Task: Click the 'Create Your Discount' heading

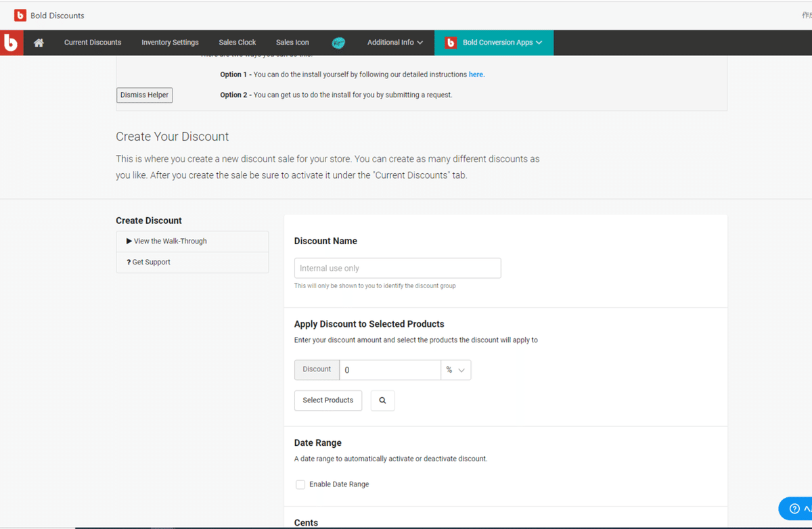Action: click(x=173, y=137)
